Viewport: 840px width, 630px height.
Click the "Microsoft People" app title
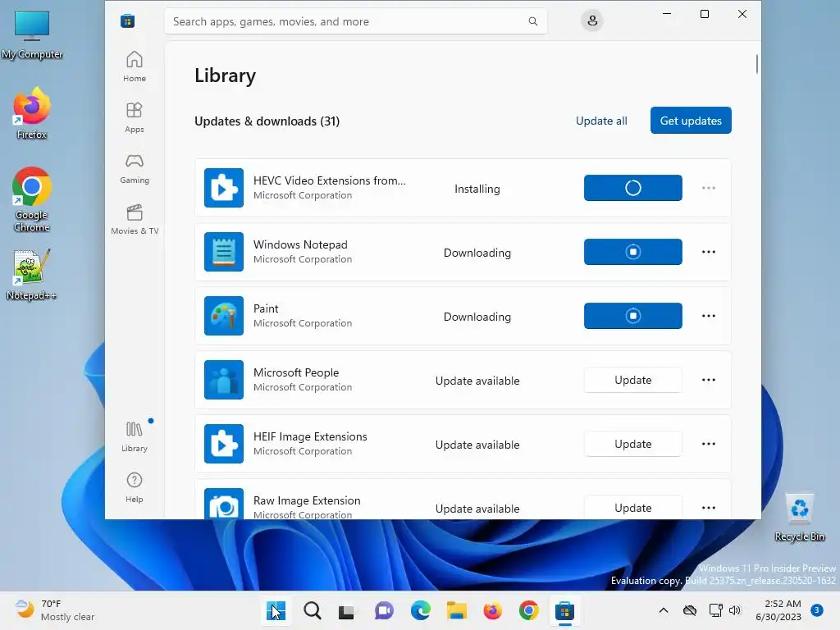(295, 372)
